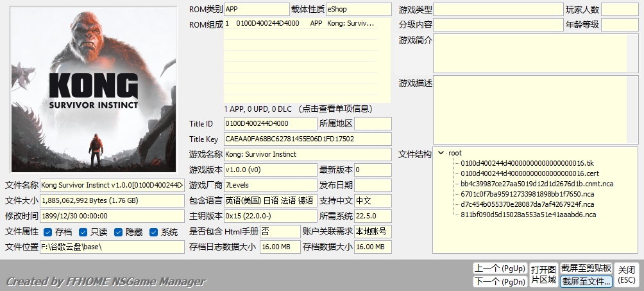This screenshot has width=644, height=291.
Task: Click the 主钥版本 field 0x15 (22.0.0-)
Action: 271,216
